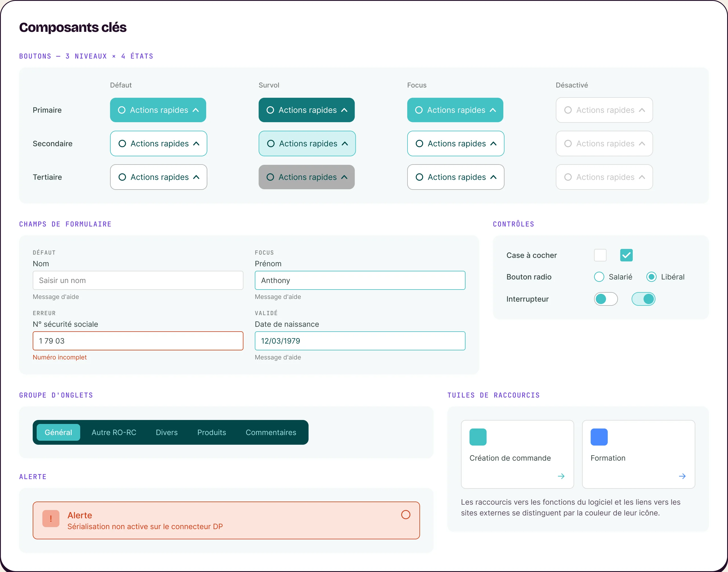Click the N° sécurité sociale error field
The width and height of the screenshot is (728, 572).
(x=138, y=341)
